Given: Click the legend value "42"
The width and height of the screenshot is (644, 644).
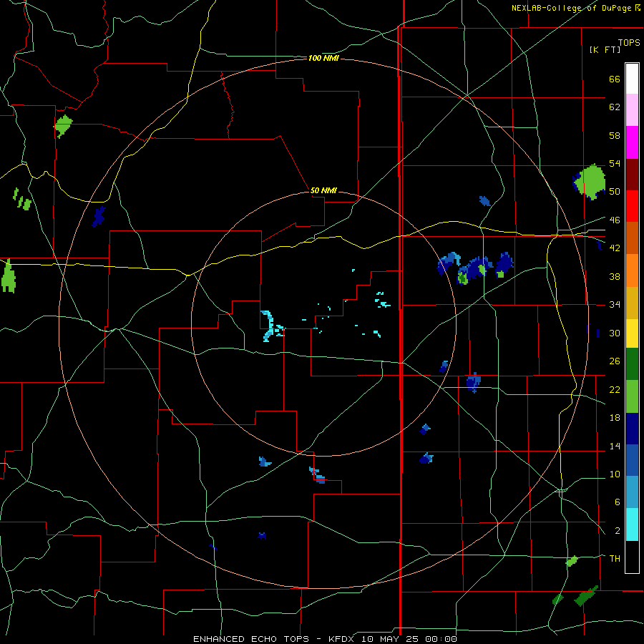Looking at the screenshot, I should (x=615, y=248).
